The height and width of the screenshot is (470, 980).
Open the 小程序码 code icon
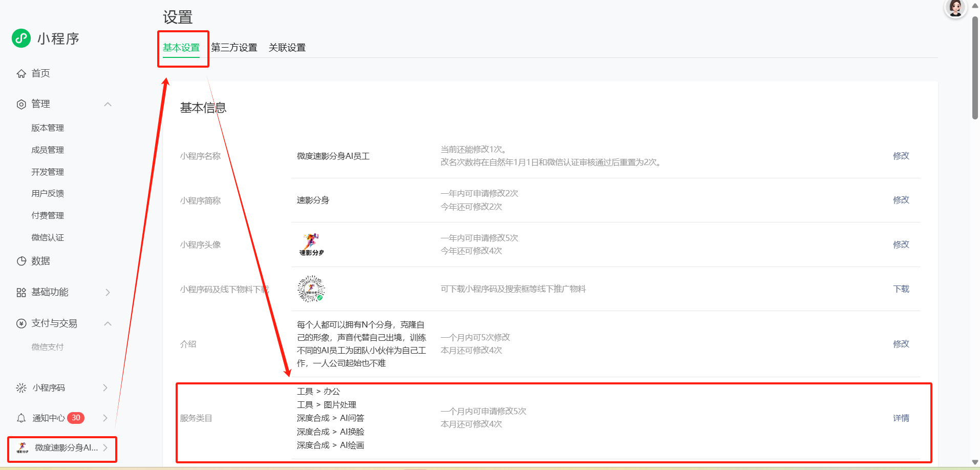click(21, 388)
